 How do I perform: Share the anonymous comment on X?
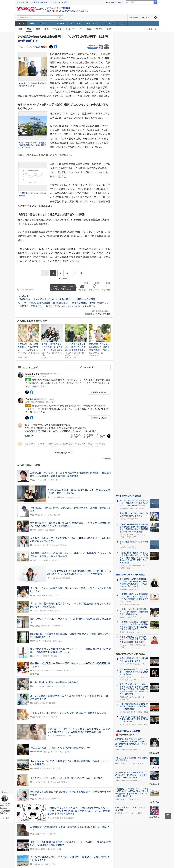(108, 436)
